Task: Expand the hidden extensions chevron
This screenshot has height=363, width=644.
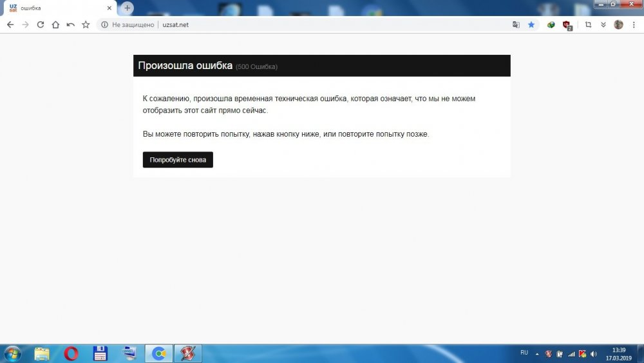Action: pyautogui.click(x=603, y=25)
